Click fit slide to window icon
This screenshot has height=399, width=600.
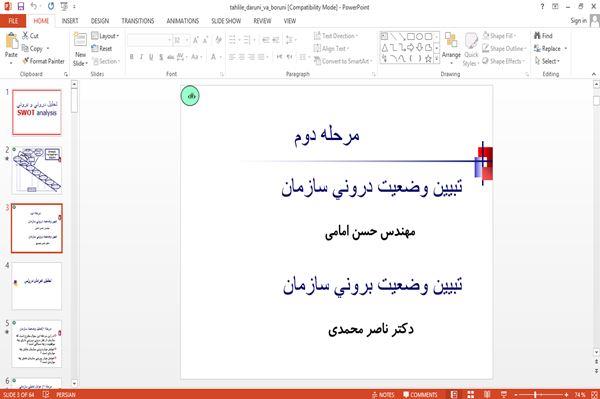(x=594, y=394)
